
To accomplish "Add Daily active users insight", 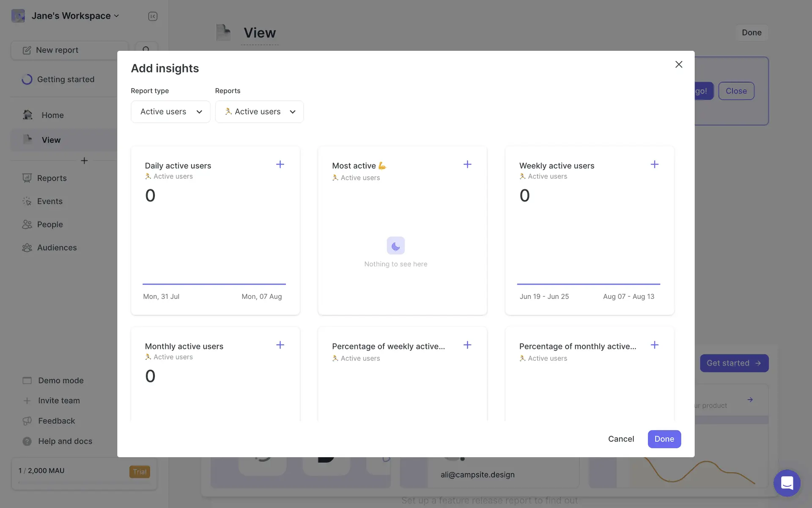I will [280, 164].
